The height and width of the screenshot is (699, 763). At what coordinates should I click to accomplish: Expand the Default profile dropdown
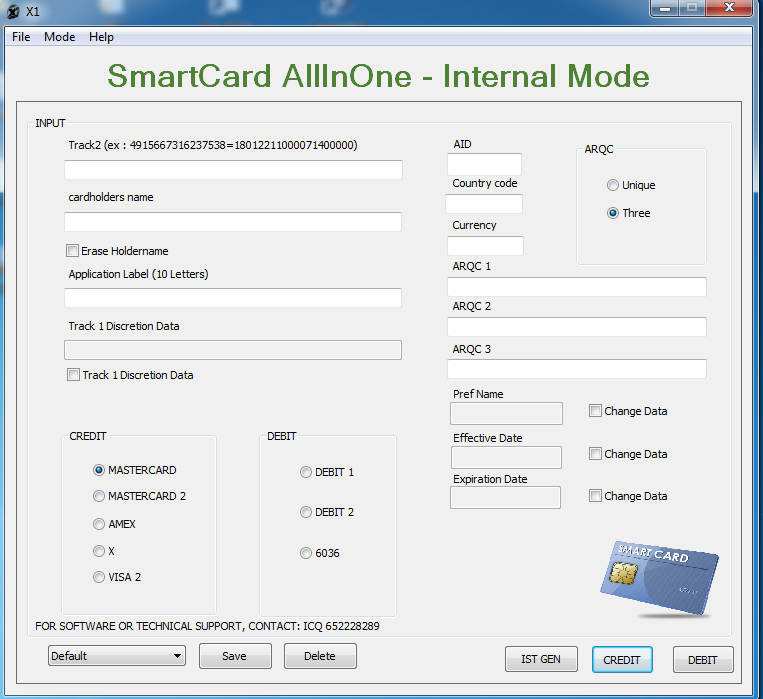117,656
